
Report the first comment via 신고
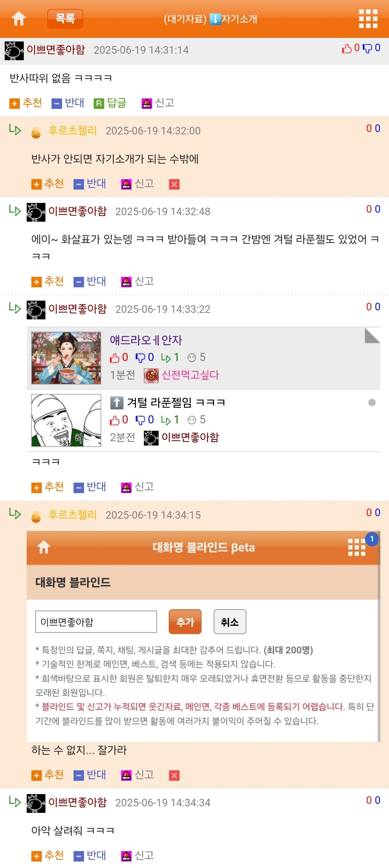(158, 103)
